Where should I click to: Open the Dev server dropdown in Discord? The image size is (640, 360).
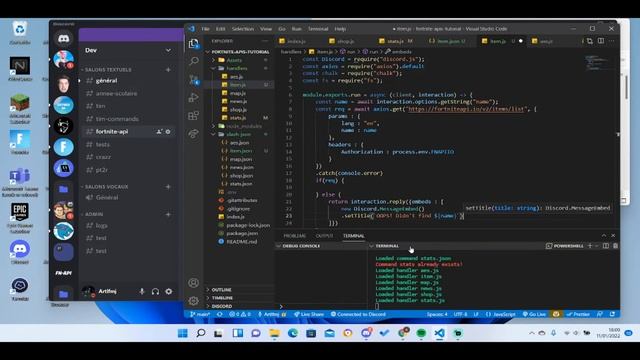click(x=168, y=50)
